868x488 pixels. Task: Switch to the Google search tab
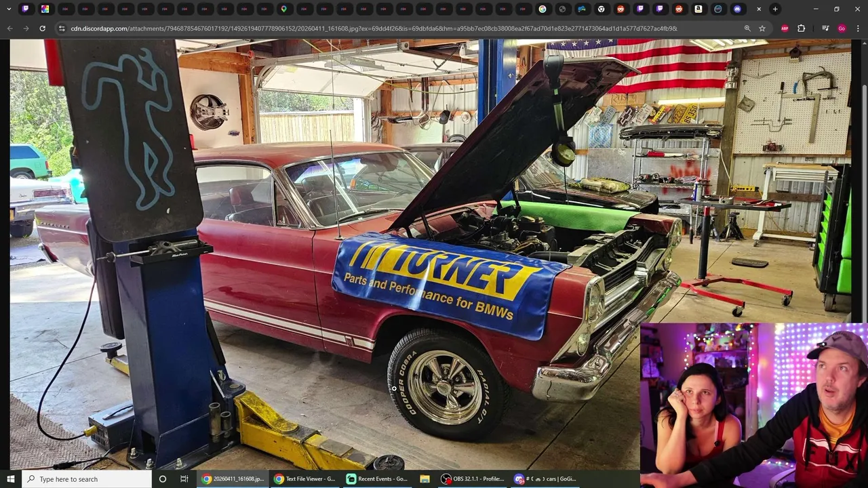pyautogui.click(x=542, y=9)
